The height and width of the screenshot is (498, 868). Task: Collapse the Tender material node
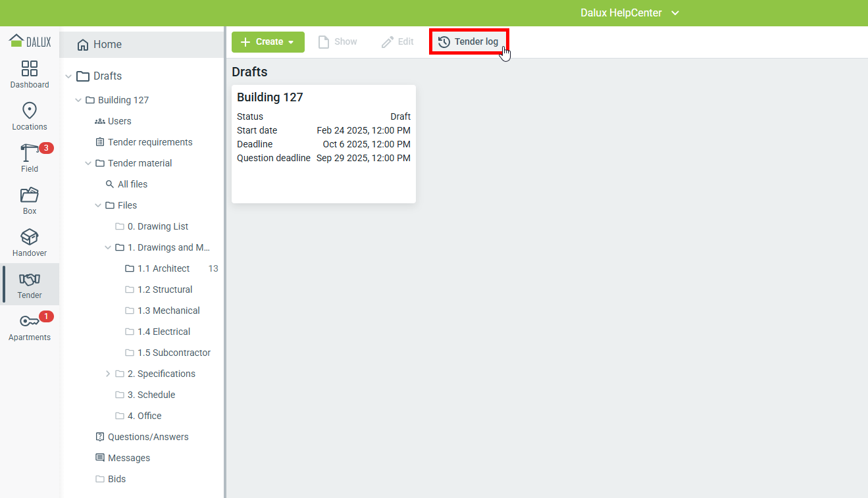[88, 163]
